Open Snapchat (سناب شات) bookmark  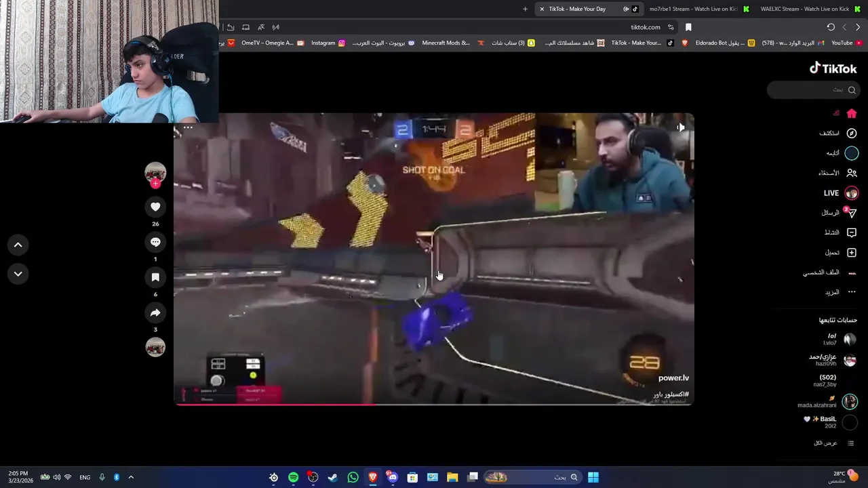pyautogui.click(x=513, y=43)
